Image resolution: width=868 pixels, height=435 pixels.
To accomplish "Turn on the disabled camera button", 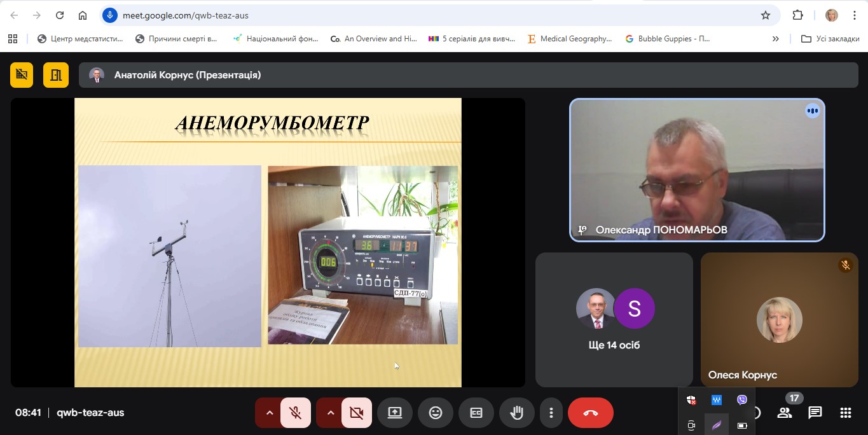I will coord(356,413).
